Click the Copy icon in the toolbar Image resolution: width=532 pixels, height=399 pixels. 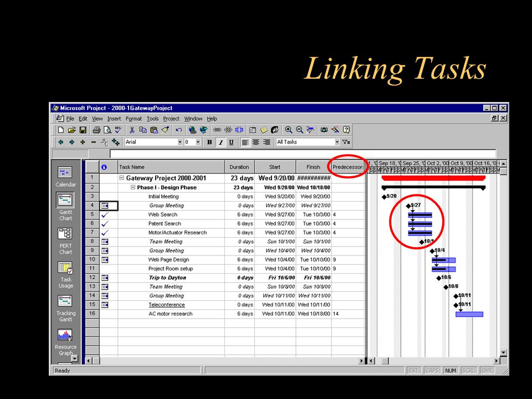(143, 130)
